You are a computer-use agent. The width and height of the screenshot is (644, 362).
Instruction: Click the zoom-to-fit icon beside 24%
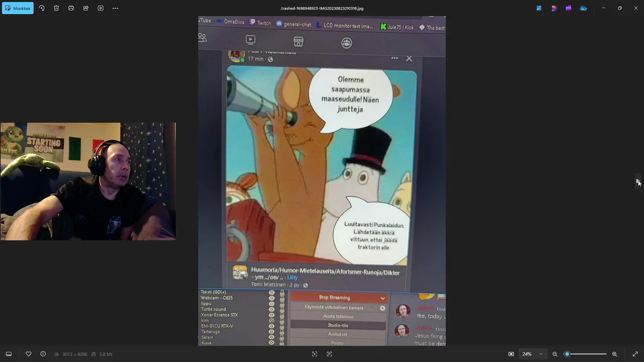(x=511, y=354)
